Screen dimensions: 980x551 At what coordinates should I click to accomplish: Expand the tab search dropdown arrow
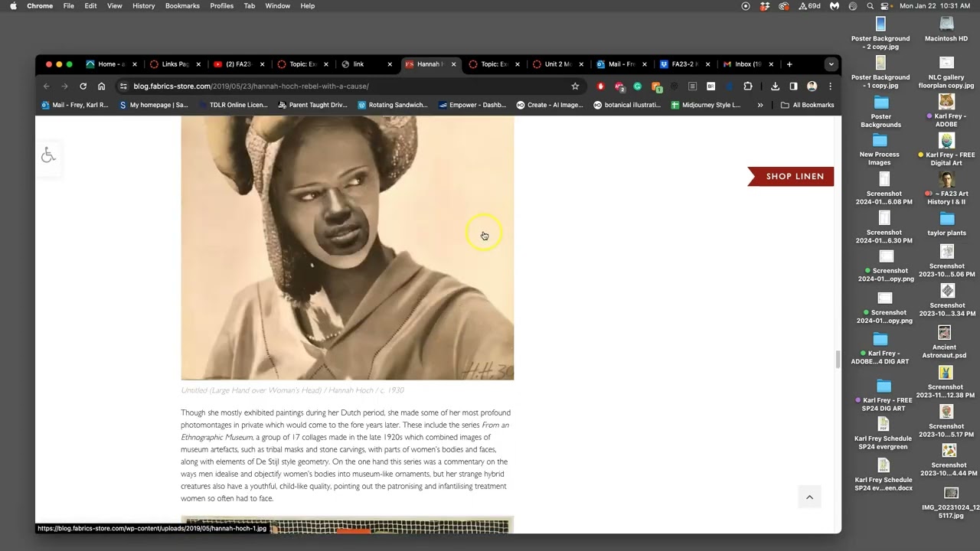click(831, 64)
